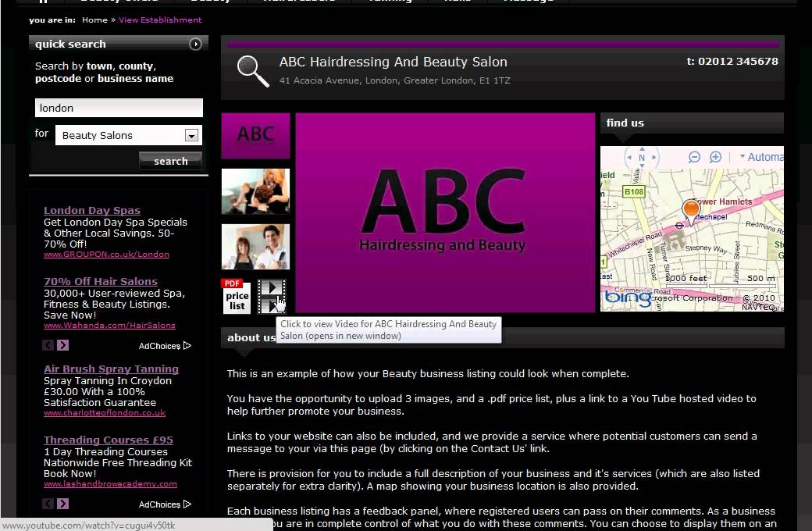Show previous ads in second ad block
The image size is (812, 531).
pos(48,504)
